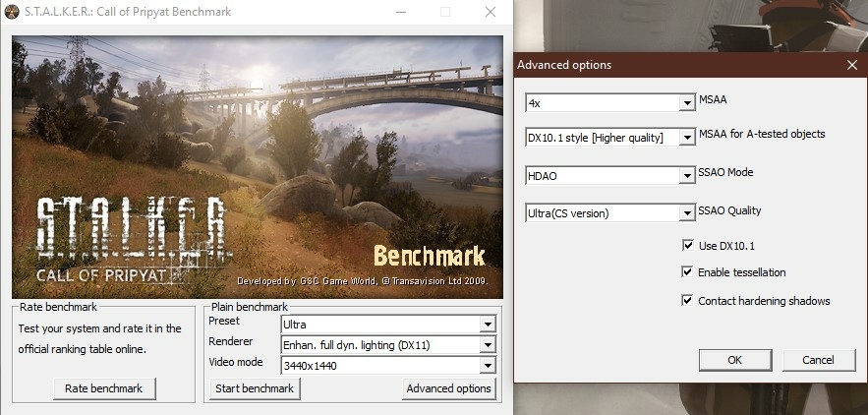The width and height of the screenshot is (868, 415).
Task: Open the Preset dropdown arrow
Action: (488, 325)
